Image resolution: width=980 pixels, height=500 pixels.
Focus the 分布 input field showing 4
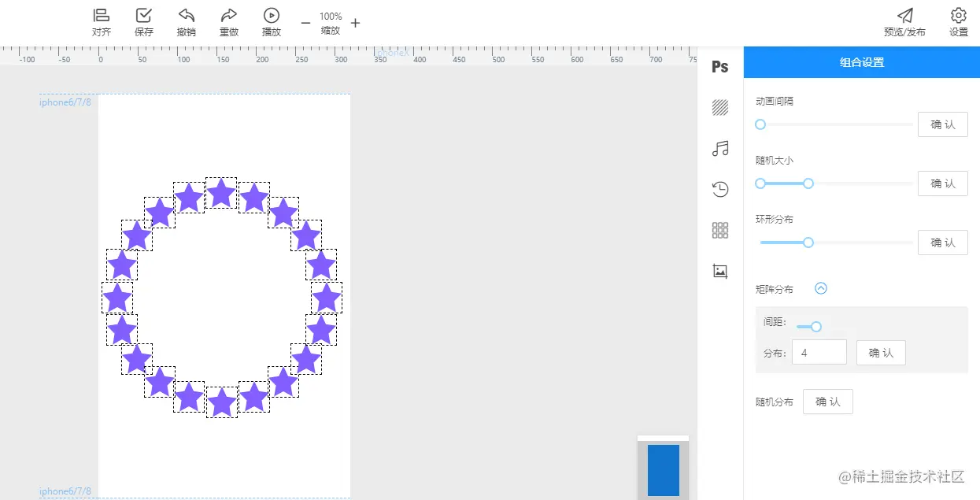[819, 353]
